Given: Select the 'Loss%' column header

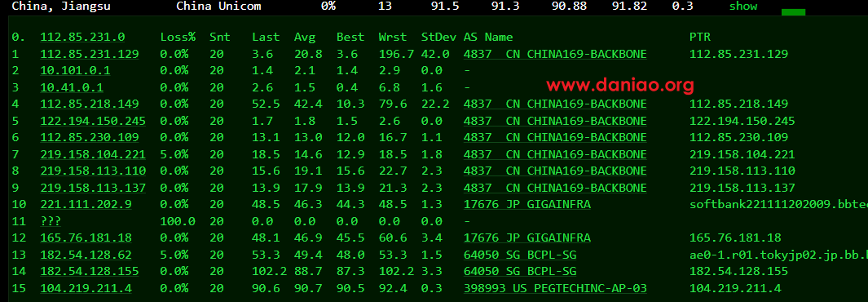Looking at the screenshot, I should tap(178, 37).
